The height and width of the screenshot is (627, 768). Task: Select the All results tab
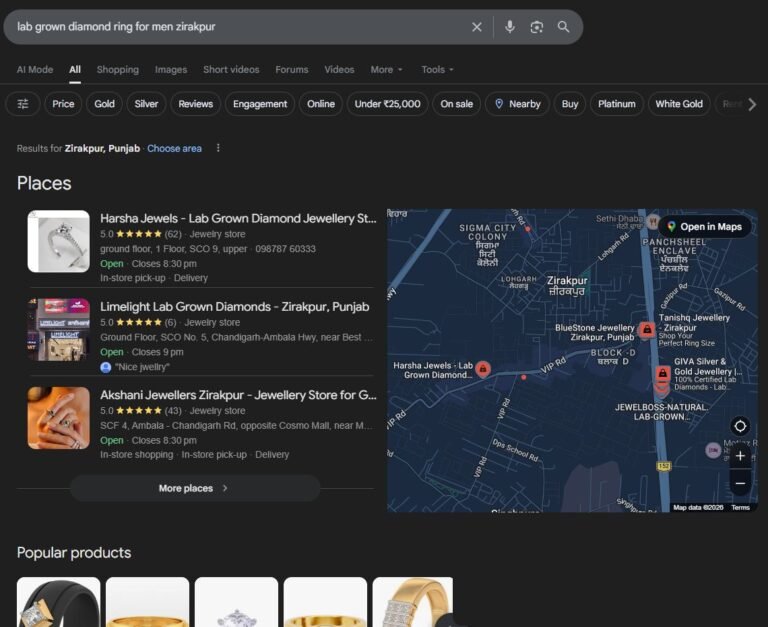[x=75, y=70]
